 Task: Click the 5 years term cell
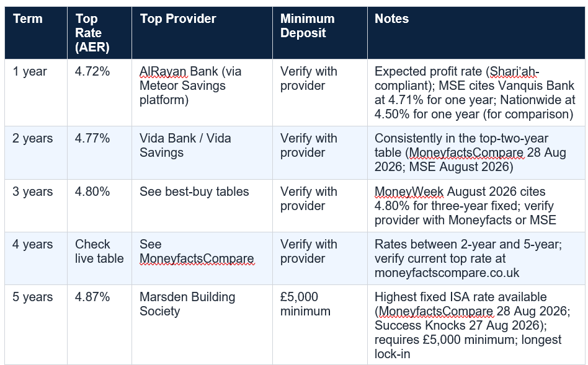tap(36, 325)
